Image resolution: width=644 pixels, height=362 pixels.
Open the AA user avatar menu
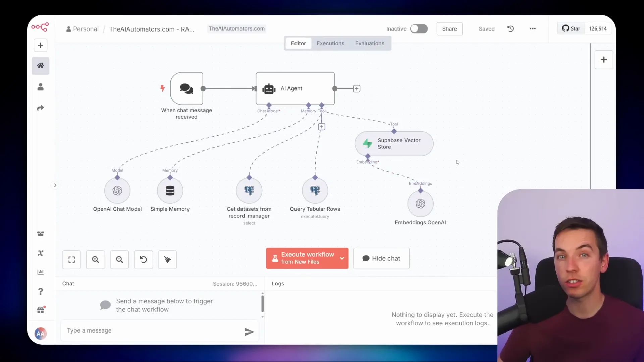[x=40, y=334]
